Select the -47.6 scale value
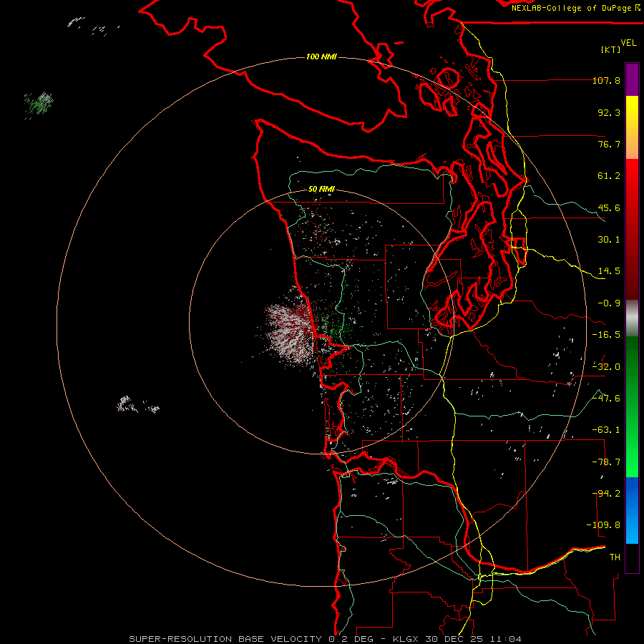This screenshot has width=644, height=644. (606, 399)
